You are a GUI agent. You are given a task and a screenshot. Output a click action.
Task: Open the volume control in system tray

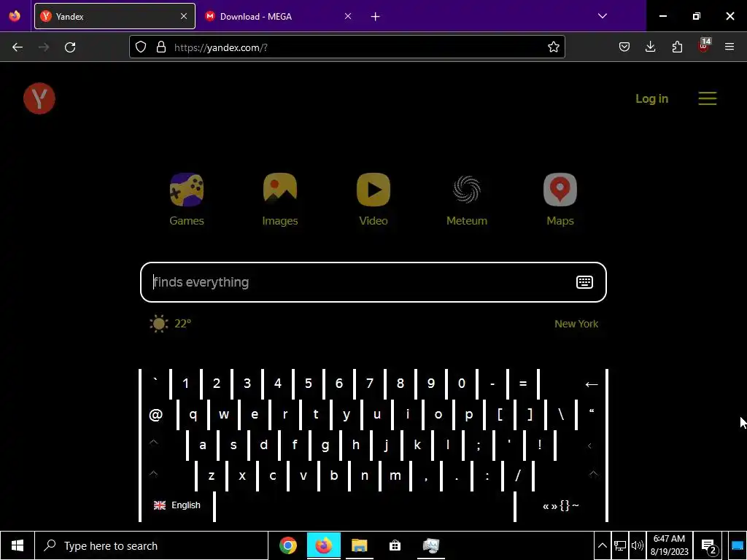click(x=638, y=545)
